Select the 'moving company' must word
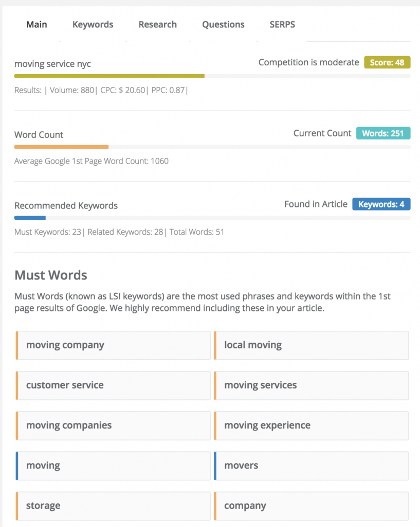Image resolution: width=420 pixels, height=527 pixels. pyautogui.click(x=113, y=345)
